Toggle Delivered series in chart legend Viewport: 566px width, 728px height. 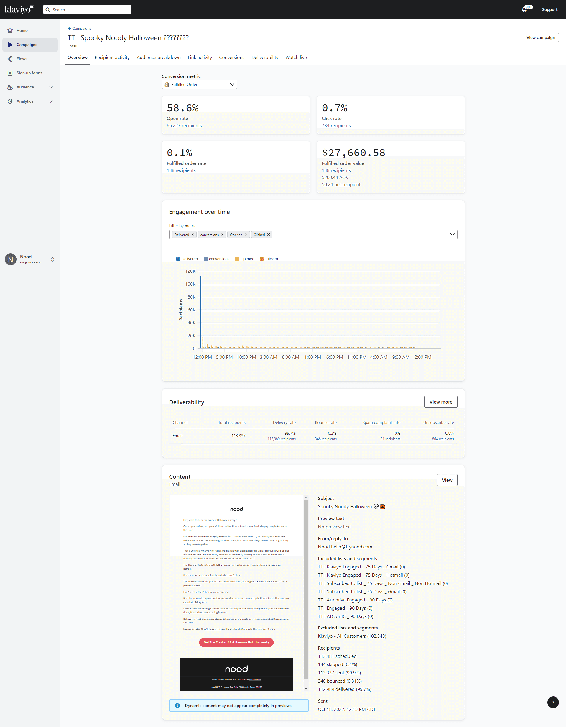[x=187, y=259]
